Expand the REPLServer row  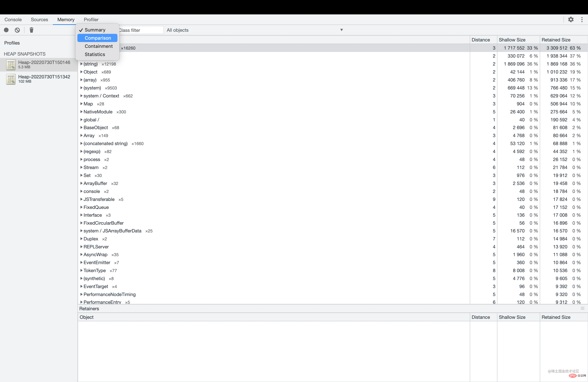pyautogui.click(x=81, y=247)
